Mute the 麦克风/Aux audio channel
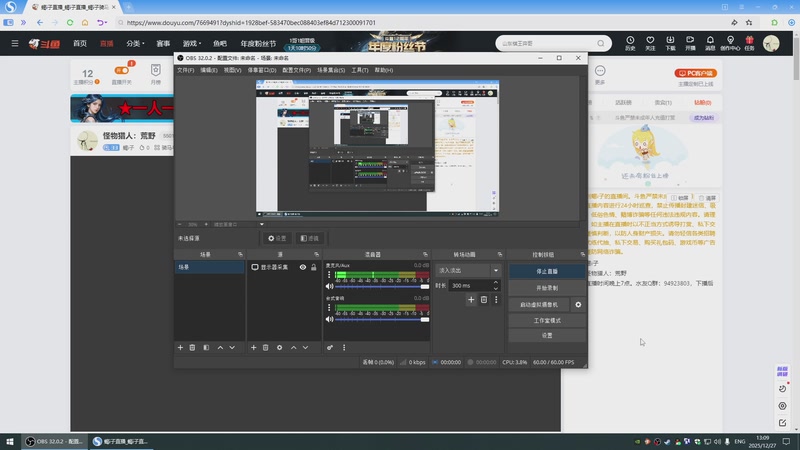This screenshot has height=450, width=800. click(329, 287)
